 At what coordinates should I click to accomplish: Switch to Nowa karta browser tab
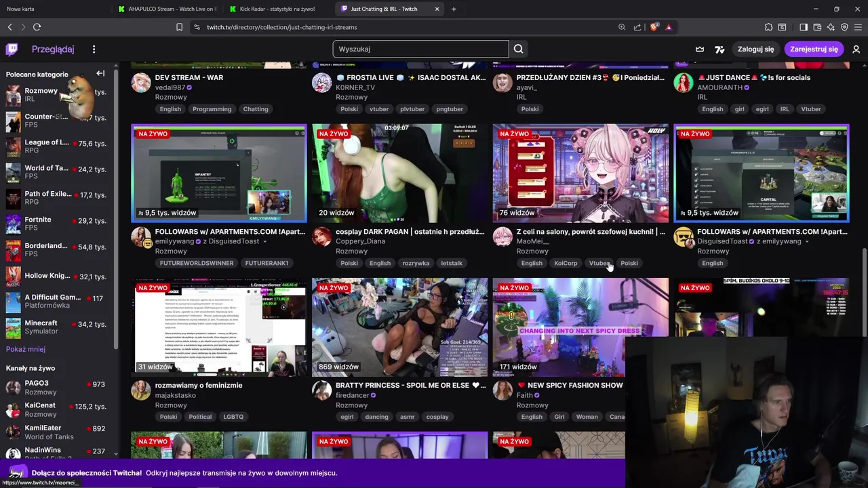pyautogui.click(x=54, y=9)
